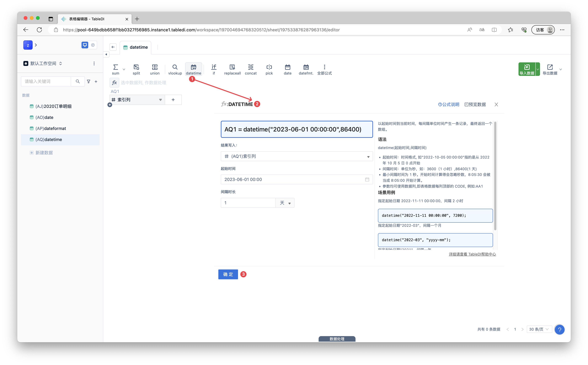Open the (AO)date sheet
The image size is (588, 365).
60,117
